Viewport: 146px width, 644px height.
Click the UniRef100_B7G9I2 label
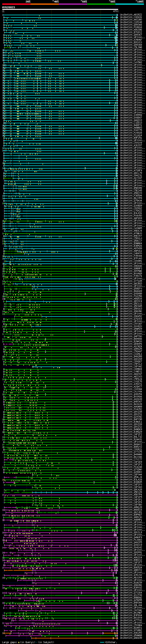coord(131,32)
